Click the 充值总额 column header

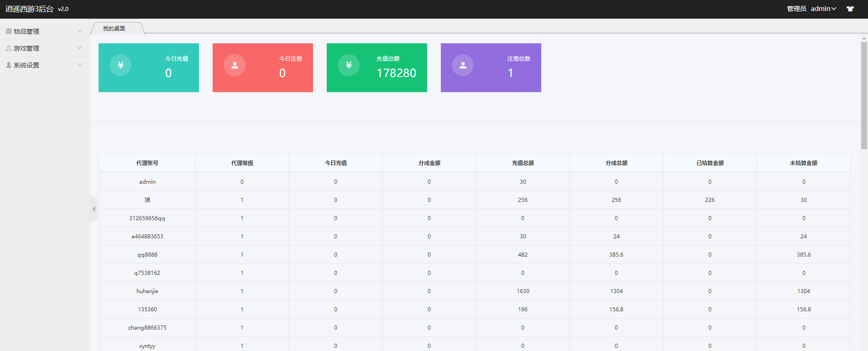point(523,163)
